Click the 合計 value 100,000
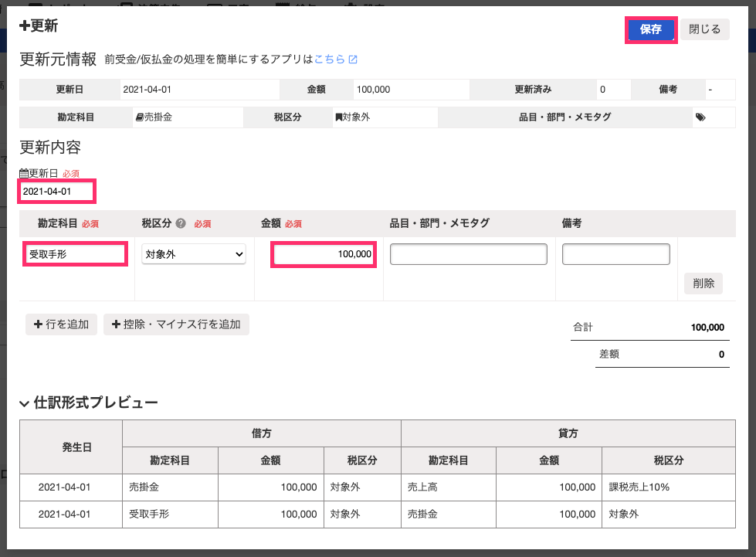 click(707, 327)
